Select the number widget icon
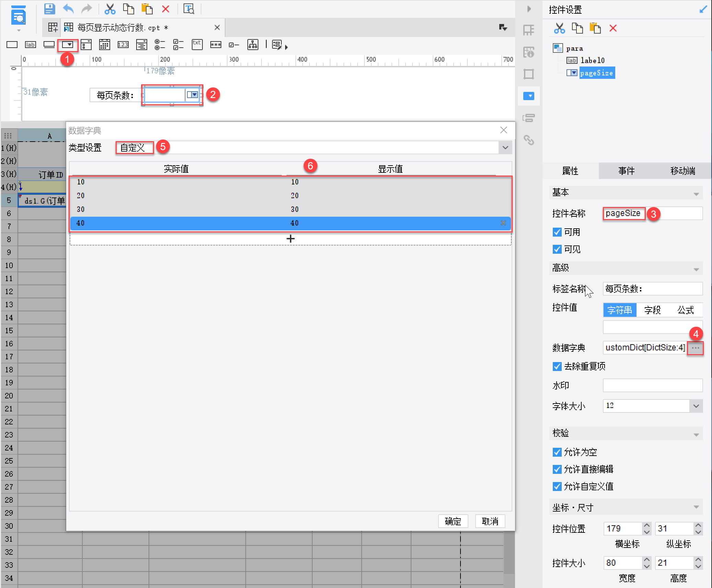The height and width of the screenshot is (588, 712). point(123,45)
